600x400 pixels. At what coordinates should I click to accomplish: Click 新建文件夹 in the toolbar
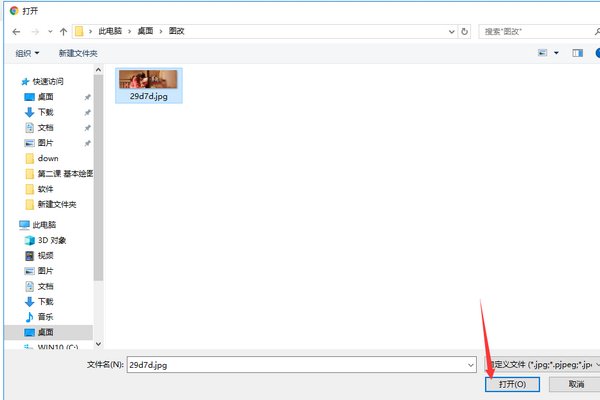coord(79,52)
